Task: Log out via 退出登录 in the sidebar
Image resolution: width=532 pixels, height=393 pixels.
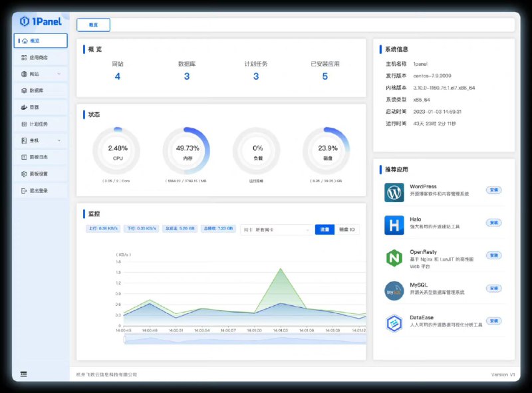Action: tap(40, 190)
